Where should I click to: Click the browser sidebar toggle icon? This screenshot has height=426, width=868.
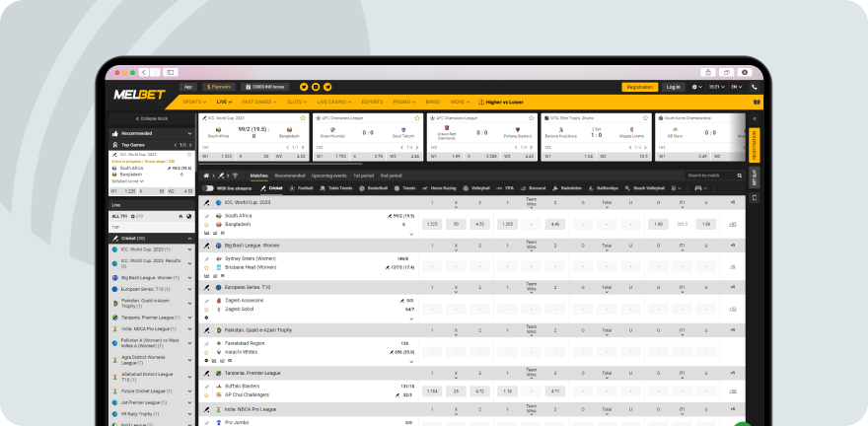(x=171, y=72)
